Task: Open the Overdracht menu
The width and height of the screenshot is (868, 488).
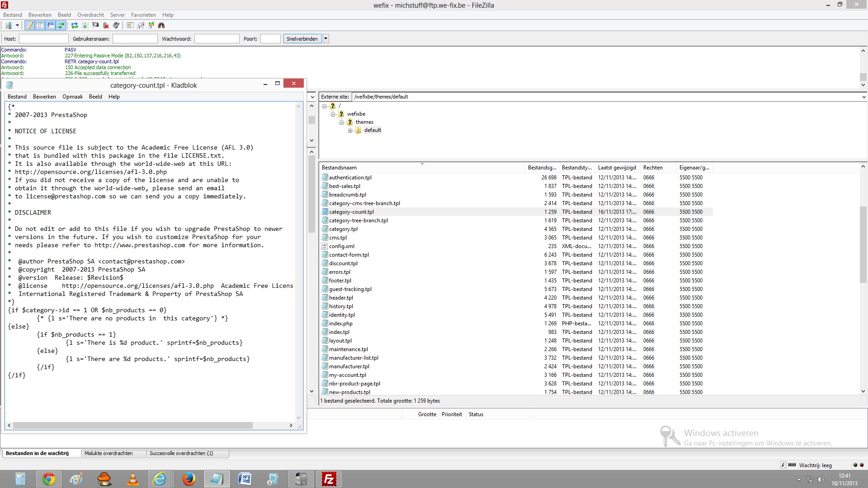Action: click(x=90, y=15)
